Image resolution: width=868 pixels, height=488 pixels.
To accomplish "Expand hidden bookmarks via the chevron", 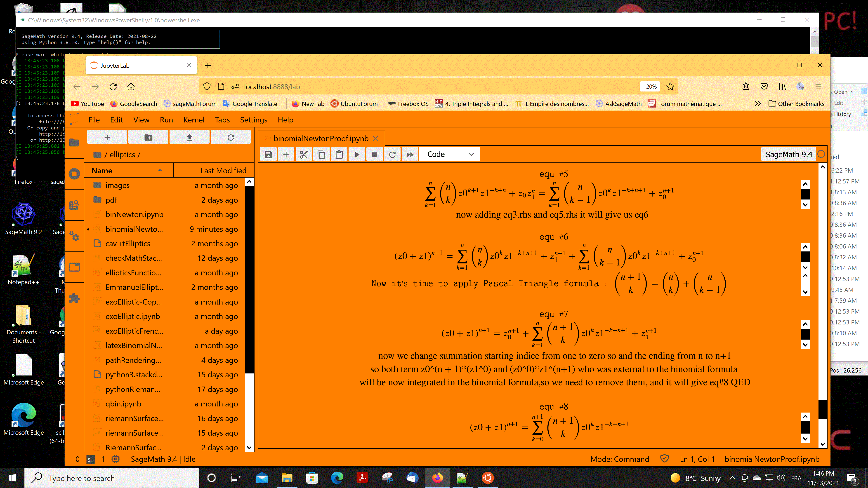I will click(758, 104).
